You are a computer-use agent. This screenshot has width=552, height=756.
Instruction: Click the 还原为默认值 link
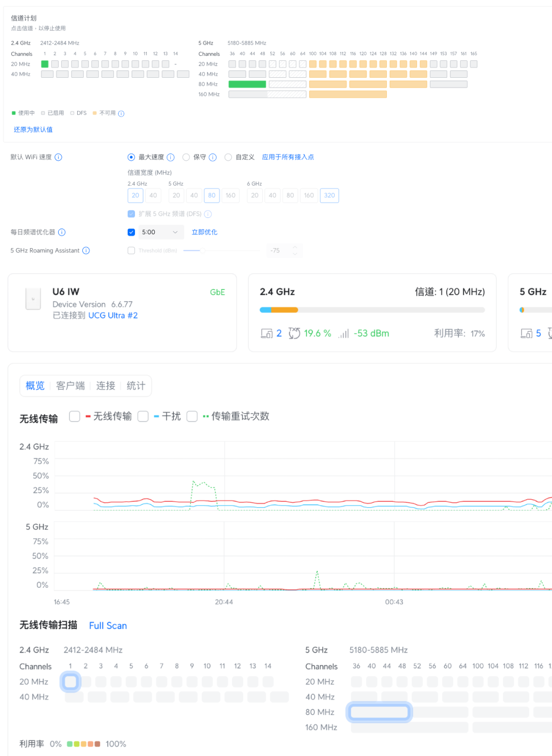point(33,130)
